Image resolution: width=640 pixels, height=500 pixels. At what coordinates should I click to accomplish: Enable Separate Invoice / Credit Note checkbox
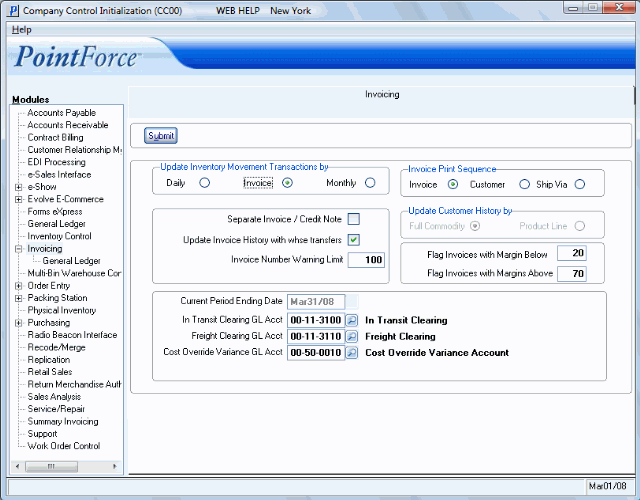353,219
